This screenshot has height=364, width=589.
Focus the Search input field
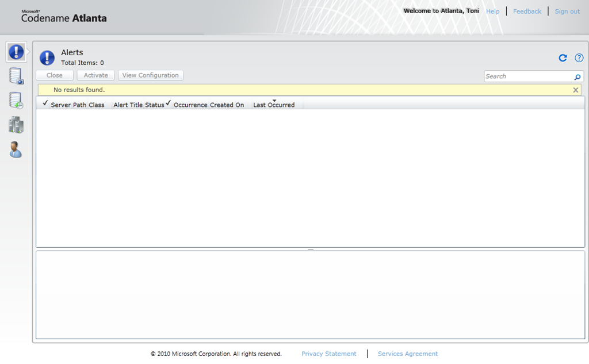(x=529, y=76)
